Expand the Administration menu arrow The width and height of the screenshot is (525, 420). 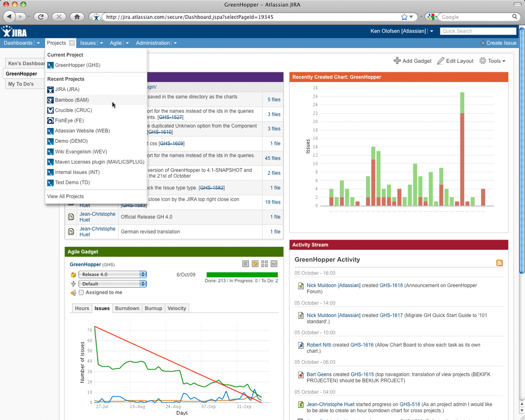tap(175, 43)
